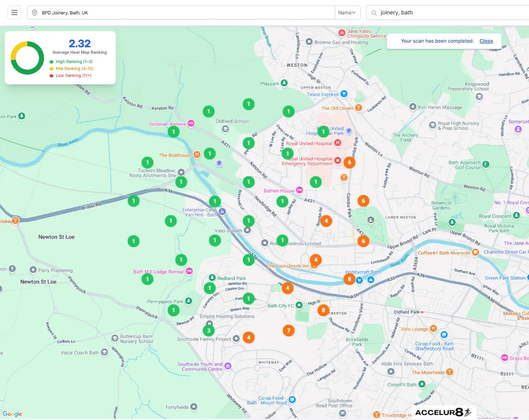Click the Tesco Express shopping icon

pyautogui.click(x=344, y=94)
